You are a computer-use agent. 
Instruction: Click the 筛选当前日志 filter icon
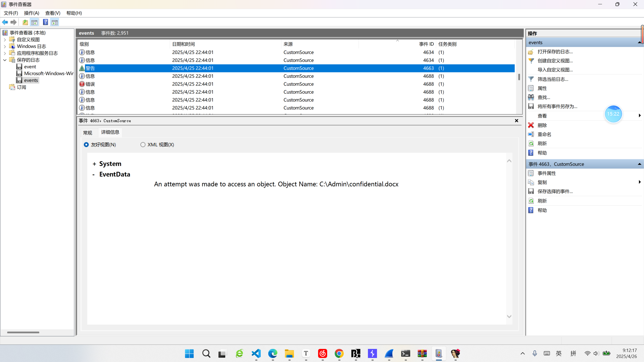[531, 79]
